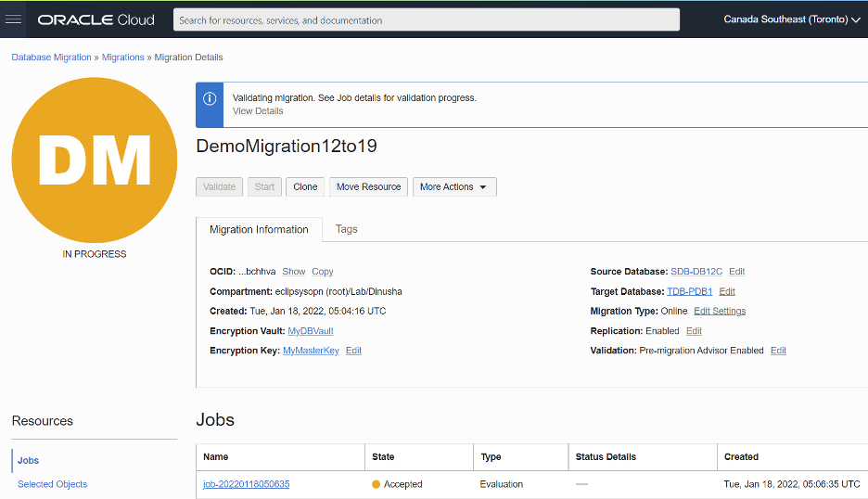
Task: Click the orange Accepted state indicator
Action: [x=376, y=484]
